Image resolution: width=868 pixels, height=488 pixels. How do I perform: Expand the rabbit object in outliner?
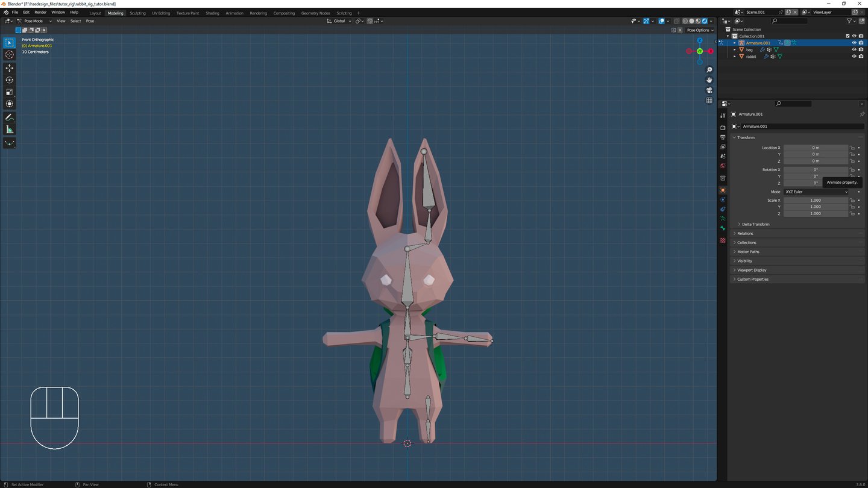735,57
